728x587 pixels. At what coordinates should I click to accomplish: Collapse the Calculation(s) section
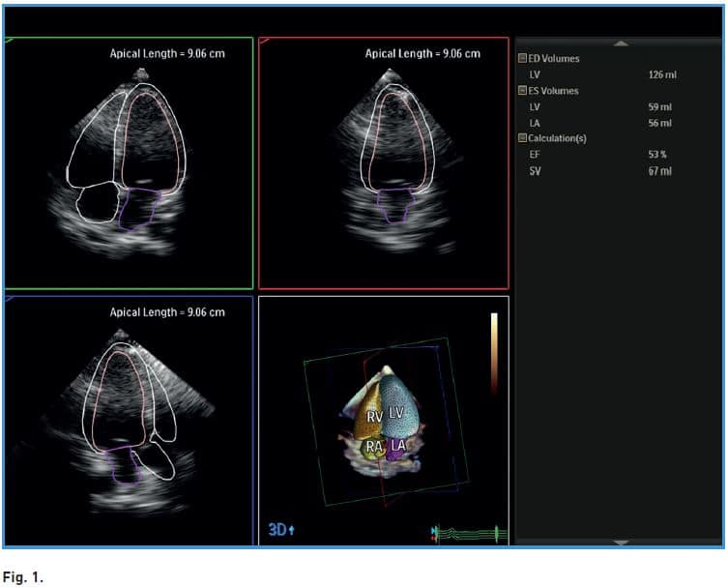522,138
